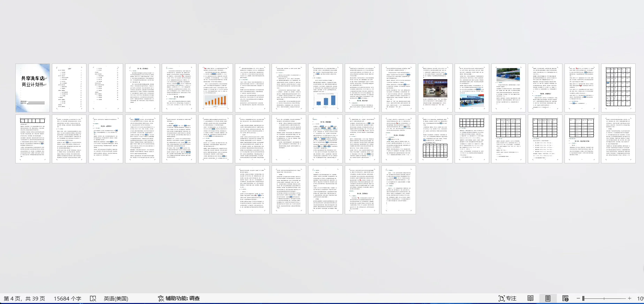Select the page with the ETCC storefront photo
Viewport: 644px width, 304px height.
coord(435,88)
